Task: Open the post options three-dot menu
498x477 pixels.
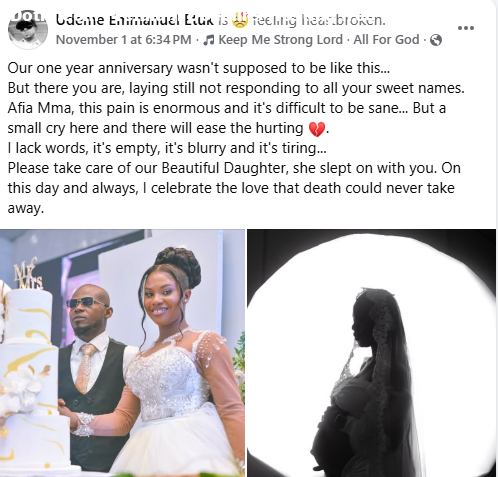Action: click(x=466, y=28)
